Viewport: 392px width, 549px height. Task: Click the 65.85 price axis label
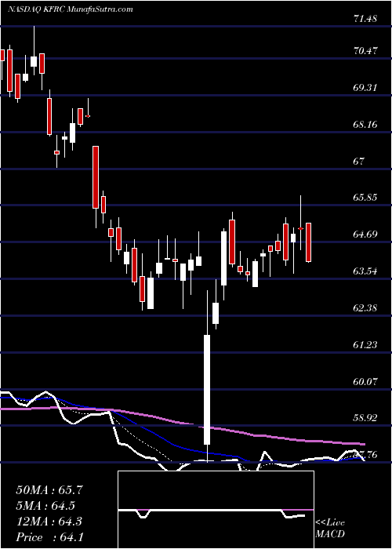pos(365,198)
